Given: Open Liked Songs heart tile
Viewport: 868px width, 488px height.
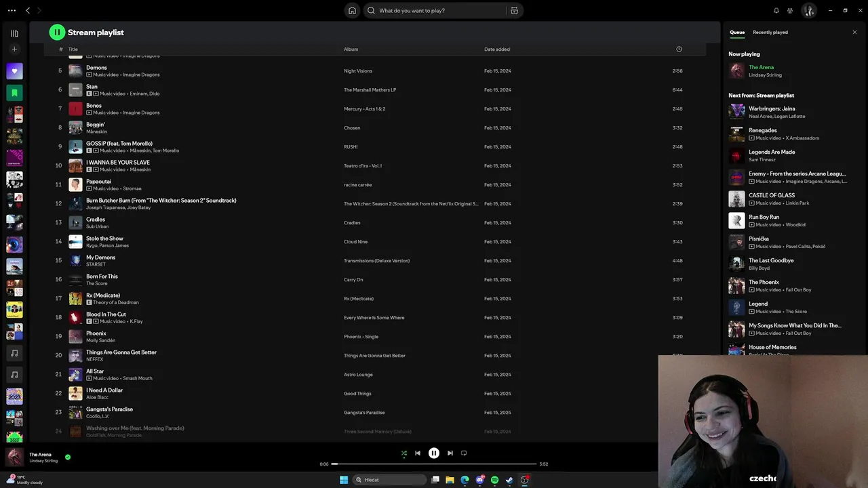Looking at the screenshot, I should (x=14, y=71).
